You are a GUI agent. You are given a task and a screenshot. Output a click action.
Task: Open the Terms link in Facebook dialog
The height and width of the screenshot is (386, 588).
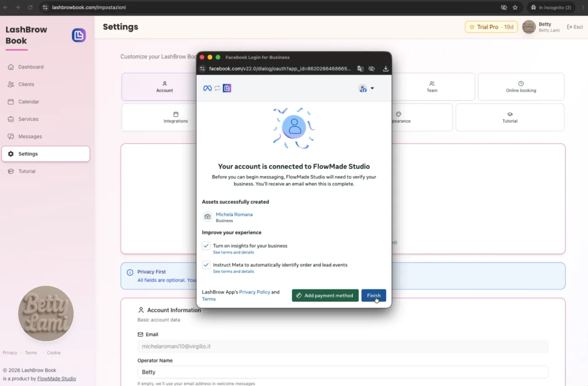tap(209, 299)
